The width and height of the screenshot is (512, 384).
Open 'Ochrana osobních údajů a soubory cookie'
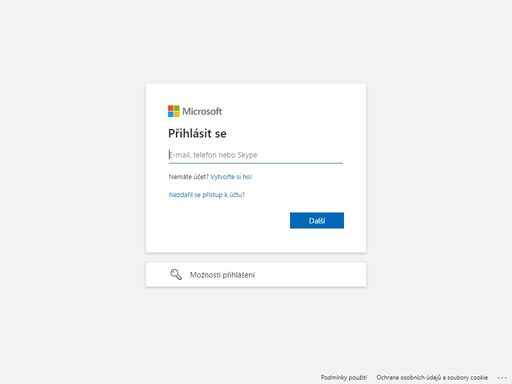coord(432,377)
